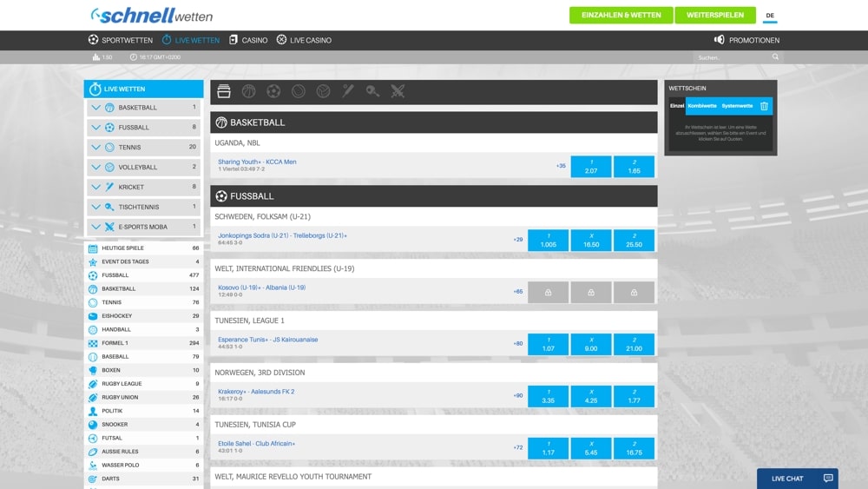The height and width of the screenshot is (489, 868).
Task: Open the Casino menu item
Action: tap(248, 40)
